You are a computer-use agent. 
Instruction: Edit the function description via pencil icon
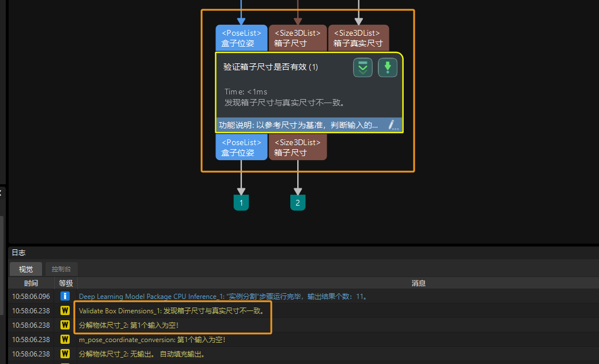[x=393, y=125]
